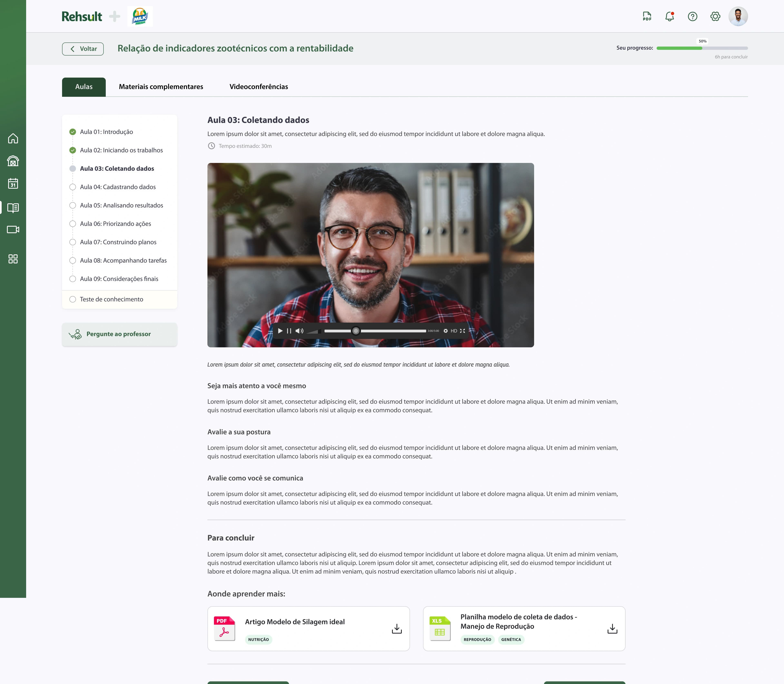Pause the lesson video
784x684 pixels.
[289, 331]
